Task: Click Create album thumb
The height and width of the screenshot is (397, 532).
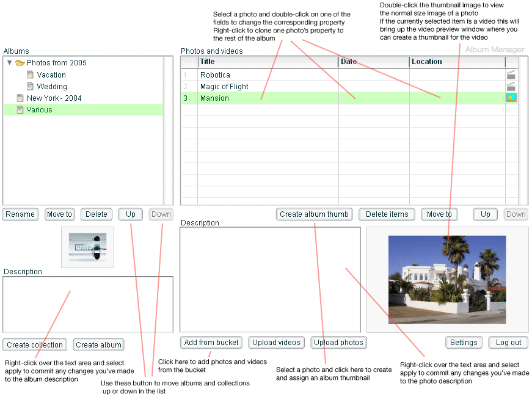Action: tap(314, 214)
